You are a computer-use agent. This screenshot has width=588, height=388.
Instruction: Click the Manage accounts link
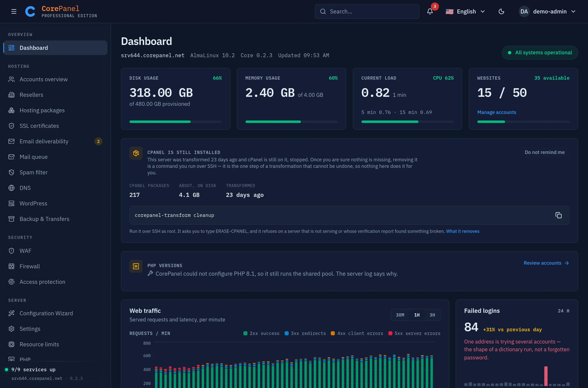[497, 112]
